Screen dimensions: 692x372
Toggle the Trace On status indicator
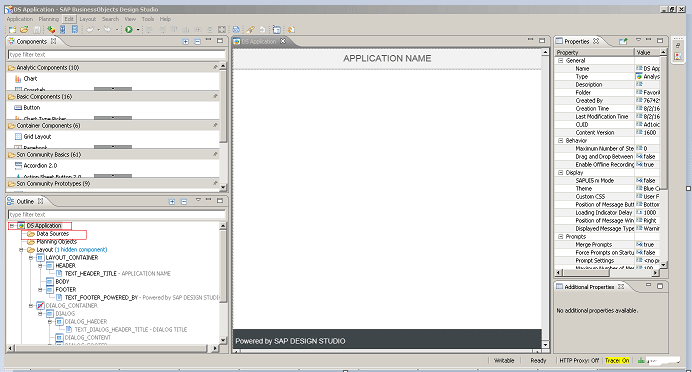click(x=617, y=361)
